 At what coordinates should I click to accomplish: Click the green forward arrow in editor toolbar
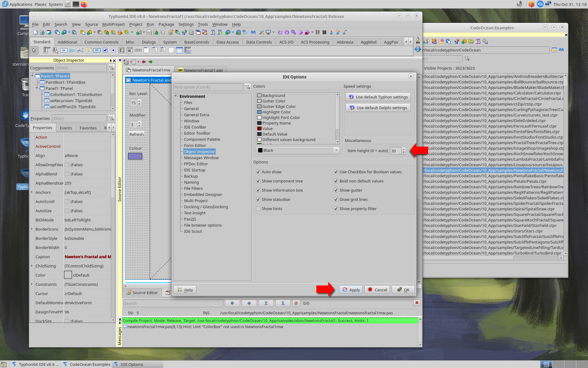pyautogui.click(x=150, y=62)
